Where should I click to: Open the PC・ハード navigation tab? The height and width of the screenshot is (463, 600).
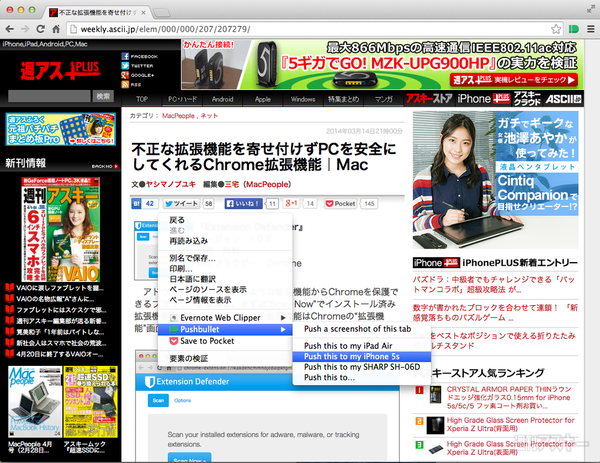[x=182, y=99]
